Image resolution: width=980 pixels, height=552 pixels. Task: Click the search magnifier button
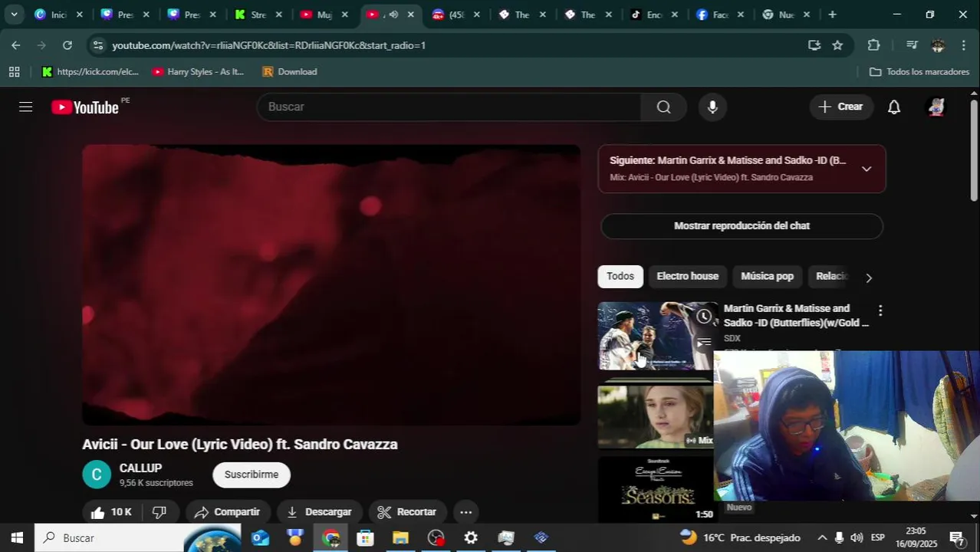663,107
